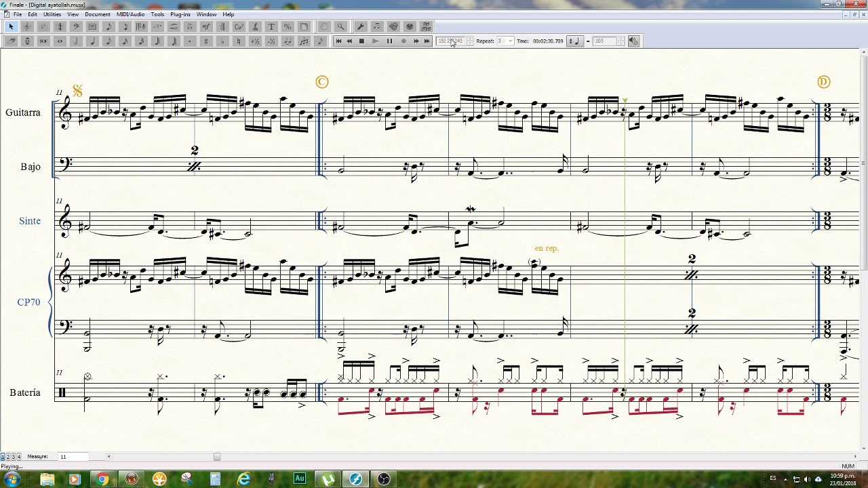Screen dimensions: 868x488
Task: Select the Resize percent tool
Action: [x=288, y=26]
